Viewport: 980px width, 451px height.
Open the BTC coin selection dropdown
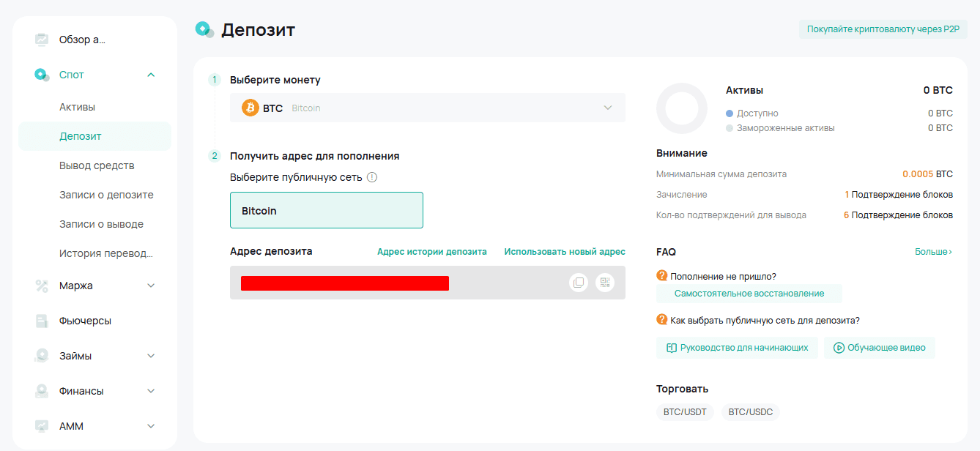[x=428, y=108]
